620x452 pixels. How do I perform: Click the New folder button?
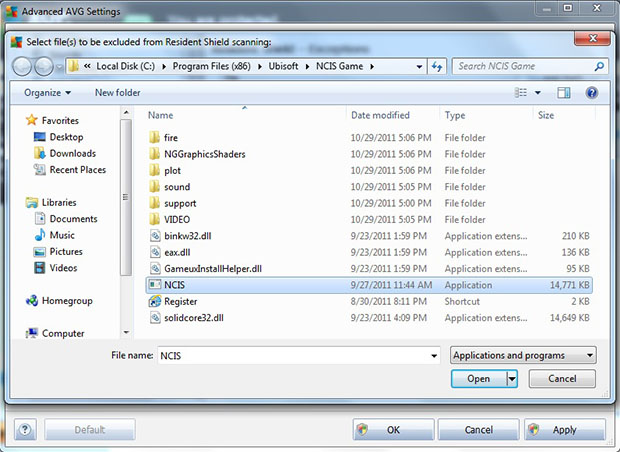coord(117,93)
